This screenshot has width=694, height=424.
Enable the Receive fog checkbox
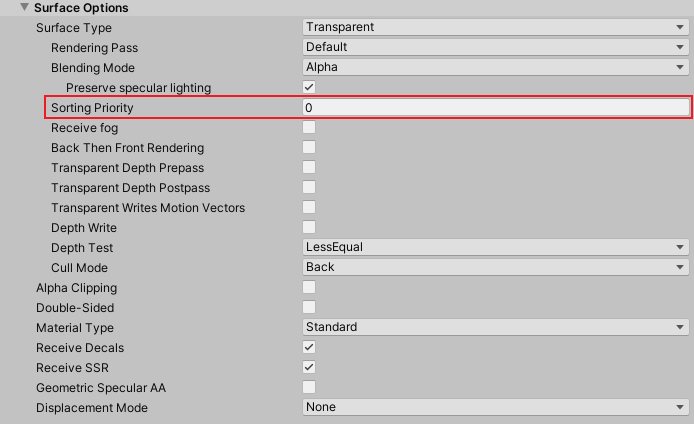click(310, 127)
